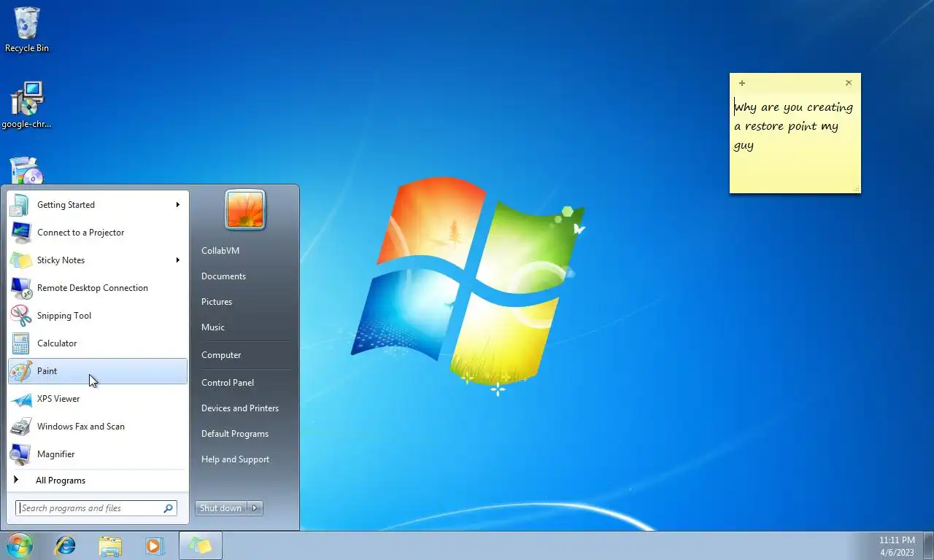Open the Recycle Bin desktop icon
The height and width of the screenshot is (560, 934).
pos(27,29)
